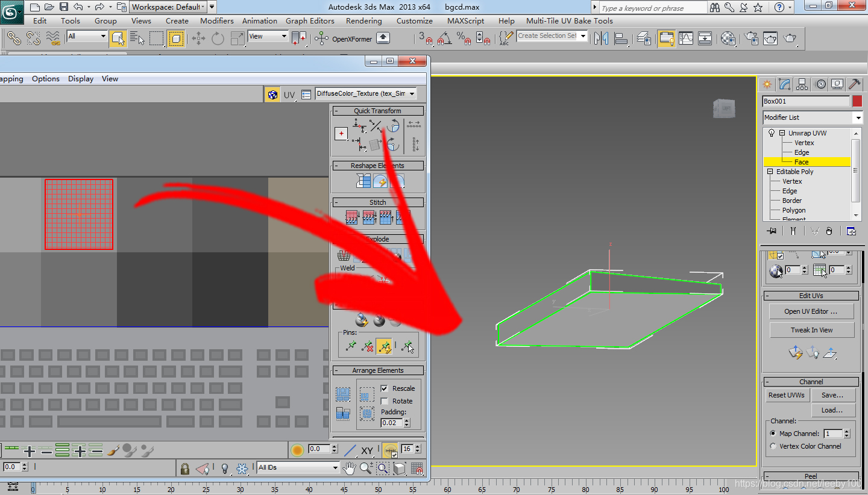Open the MAXScript menu
The height and width of the screenshot is (495, 868).
(465, 20)
